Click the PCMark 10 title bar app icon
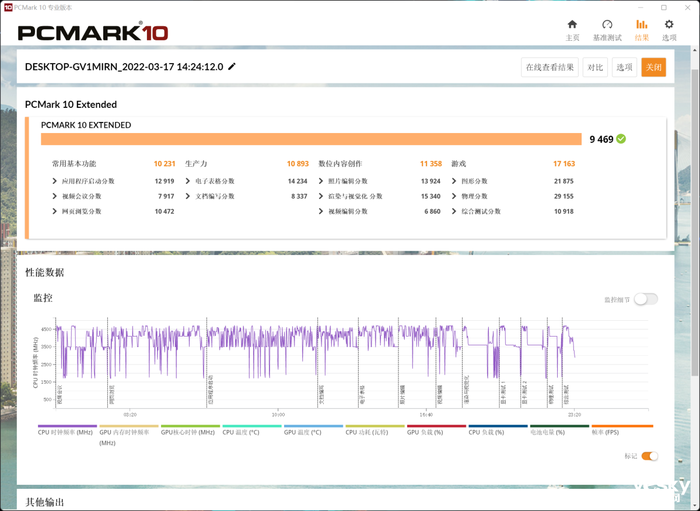Screen dimensions: 700x511 point(8,8)
